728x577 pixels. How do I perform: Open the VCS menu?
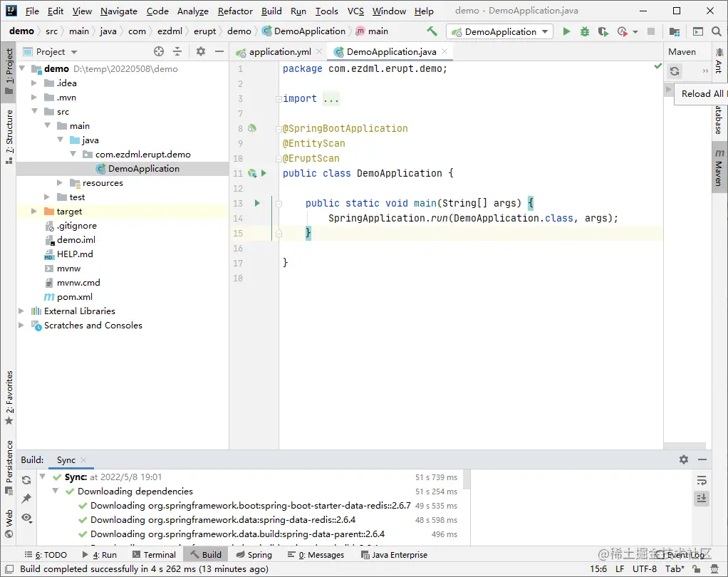coord(355,11)
